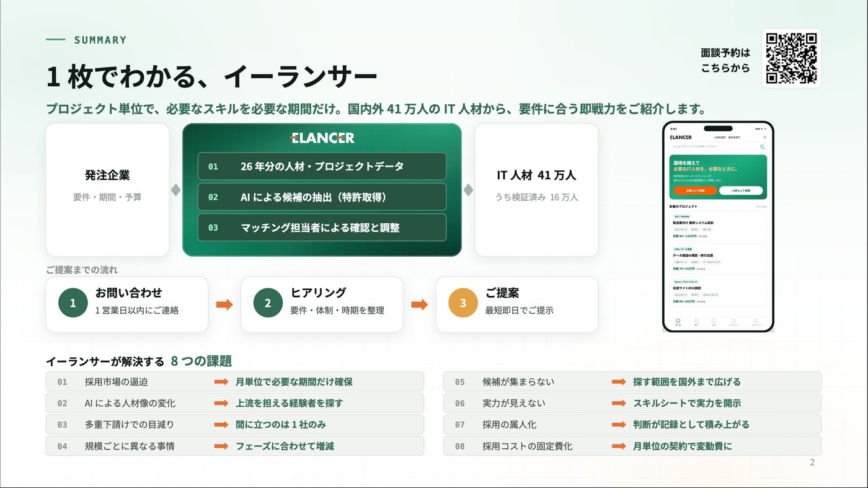Image resolution: width=868 pixels, height=488 pixels.
Task: Click arrow between ヒアリング and ご提案
Action: point(420,304)
